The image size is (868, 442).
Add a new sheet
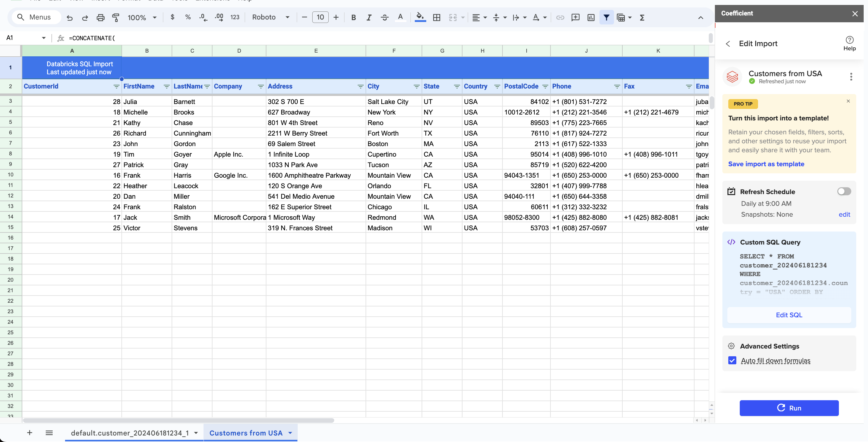click(30, 433)
